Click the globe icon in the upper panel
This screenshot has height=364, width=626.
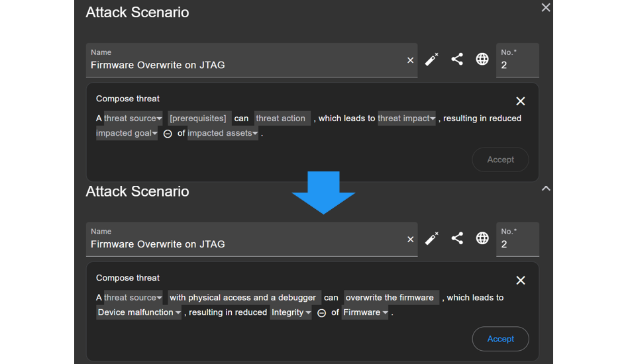point(482,60)
